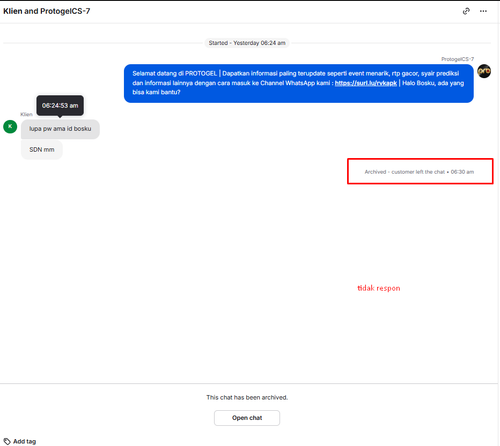This screenshot has width=500, height=446.
Task: Select message 'SDN mm'
Action: click(42, 150)
